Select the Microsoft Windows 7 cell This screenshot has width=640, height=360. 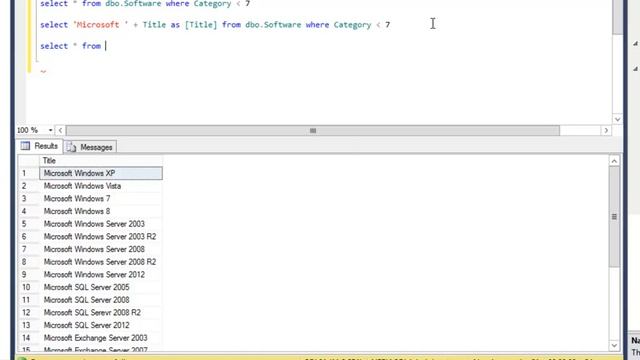[101, 198]
